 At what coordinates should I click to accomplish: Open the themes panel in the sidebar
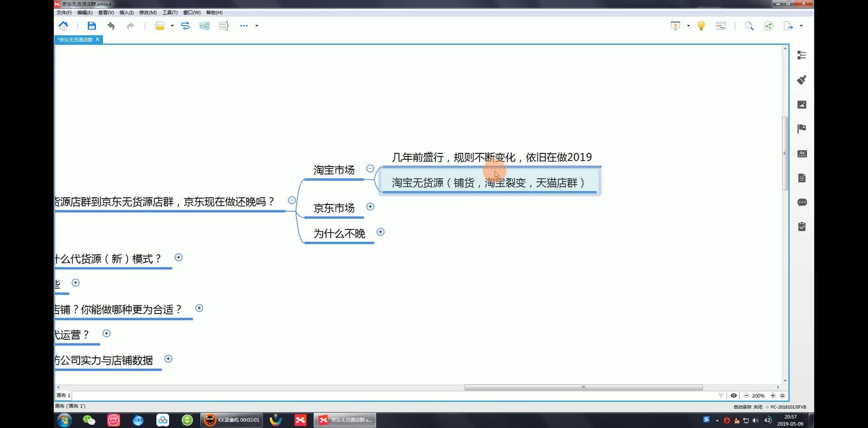tap(802, 153)
